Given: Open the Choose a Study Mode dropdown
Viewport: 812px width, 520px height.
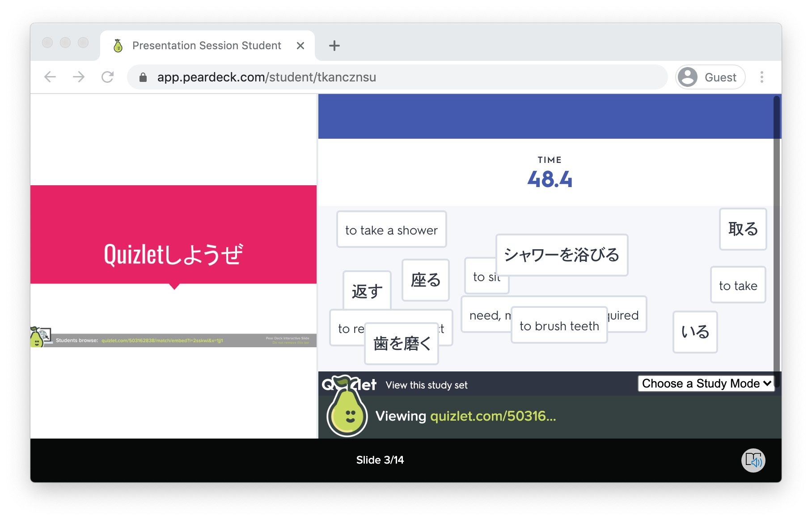Looking at the screenshot, I should coord(706,384).
